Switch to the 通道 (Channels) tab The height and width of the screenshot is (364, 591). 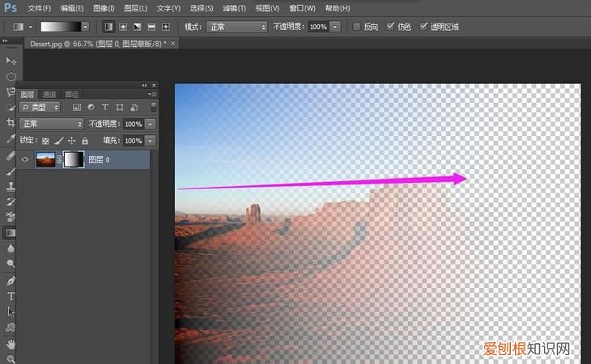pos(49,94)
